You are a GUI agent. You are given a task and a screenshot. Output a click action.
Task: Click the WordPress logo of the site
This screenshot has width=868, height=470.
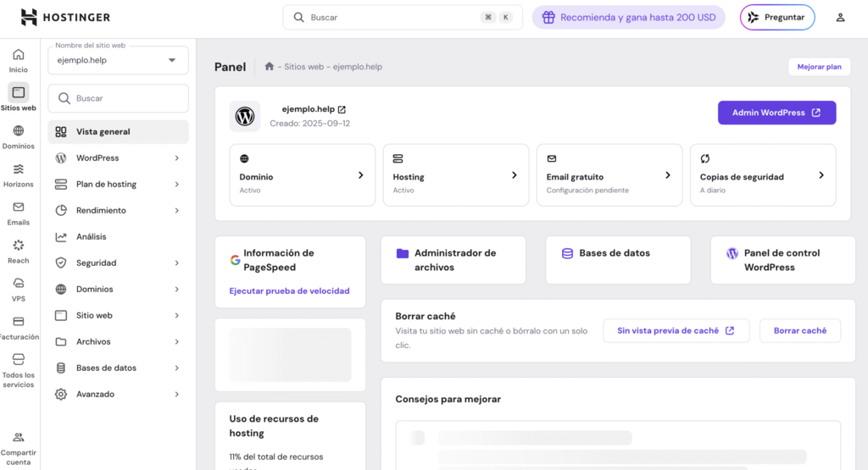245,116
